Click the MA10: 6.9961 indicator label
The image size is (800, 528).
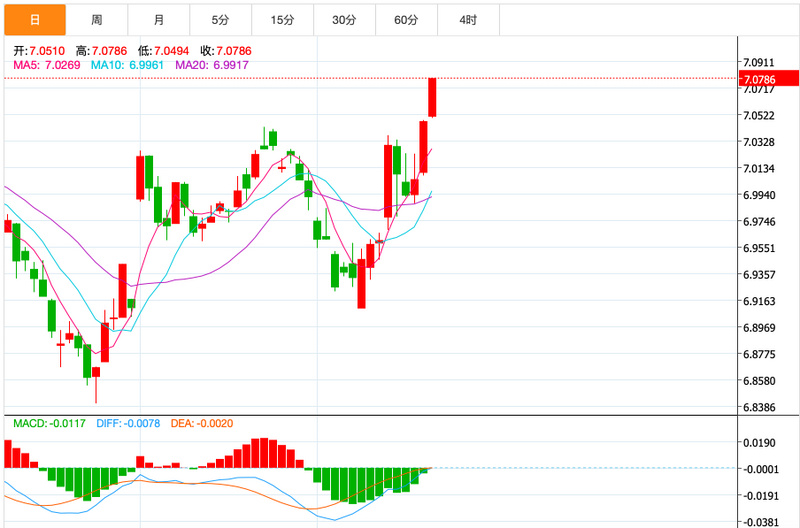(128, 65)
